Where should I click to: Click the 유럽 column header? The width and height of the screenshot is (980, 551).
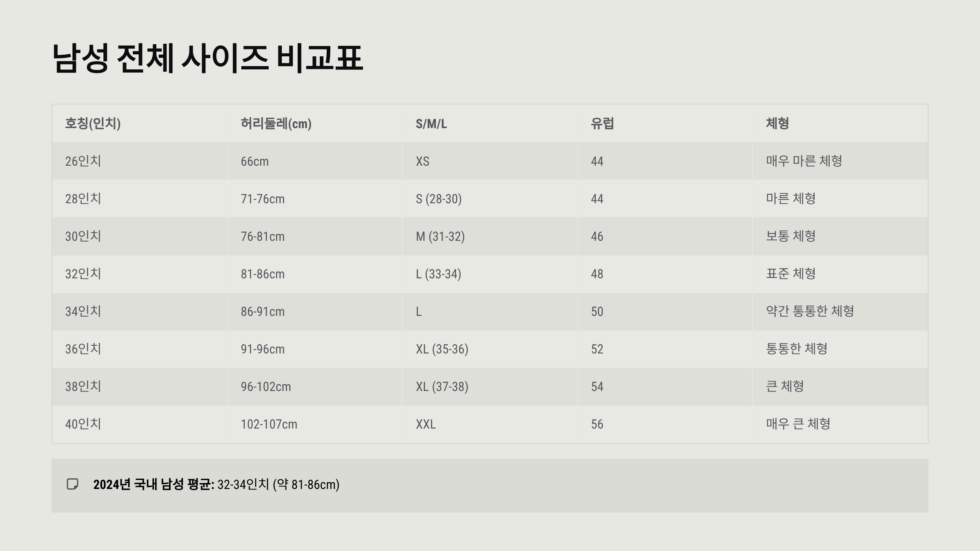pyautogui.click(x=602, y=123)
